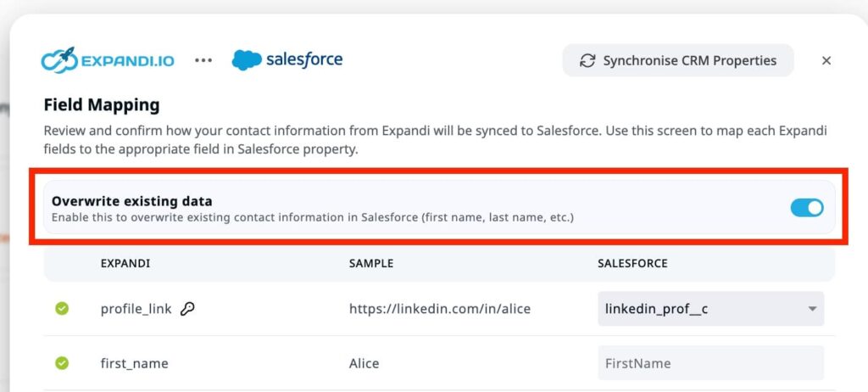The image size is (868, 392).
Task: Select the first_name field name
Action: 134,363
